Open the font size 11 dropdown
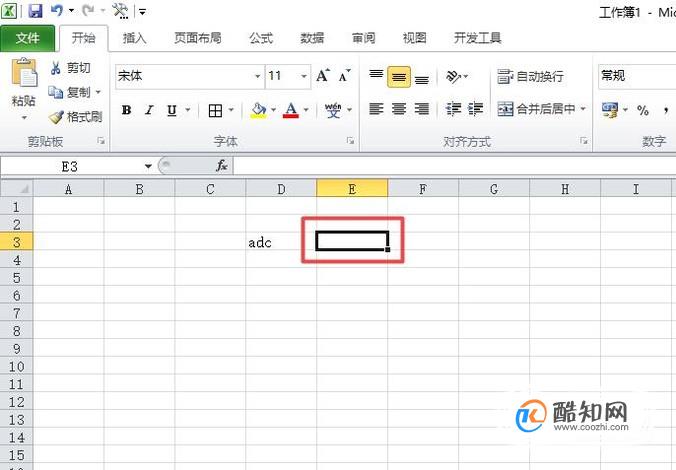Screen dimensions: 676x470 click(x=304, y=76)
